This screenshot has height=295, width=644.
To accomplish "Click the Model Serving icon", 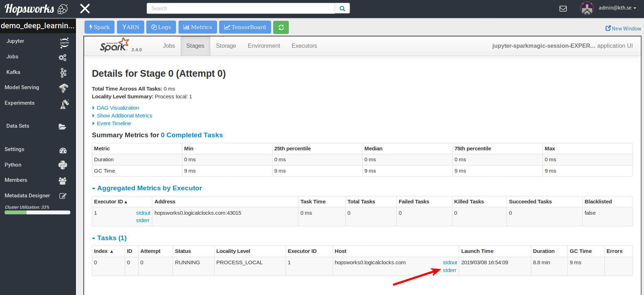I will (63, 88).
